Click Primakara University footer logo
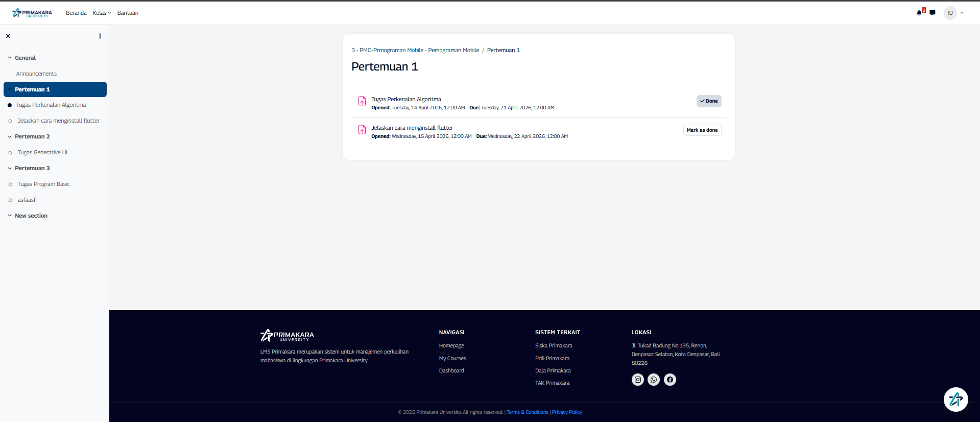980x422 pixels. click(x=287, y=335)
